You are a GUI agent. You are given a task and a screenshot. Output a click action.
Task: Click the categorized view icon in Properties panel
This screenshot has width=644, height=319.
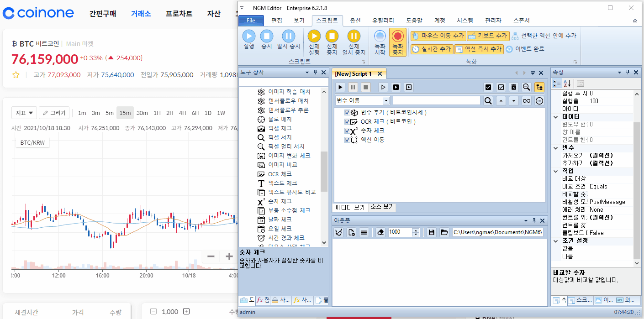[x=557, y=83]
